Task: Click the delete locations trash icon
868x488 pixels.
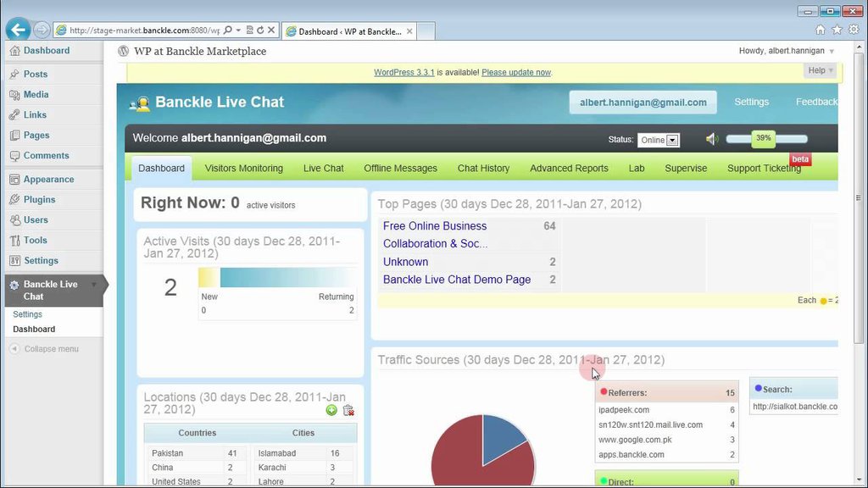Action: (348, 410)
